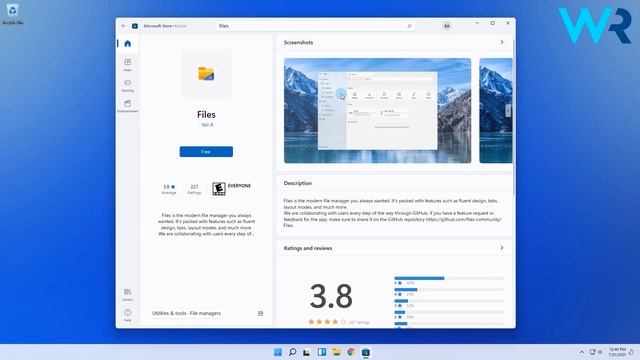Open File Explorer from taskbar
The image size is (640, 360).
(x=336, y=352)
